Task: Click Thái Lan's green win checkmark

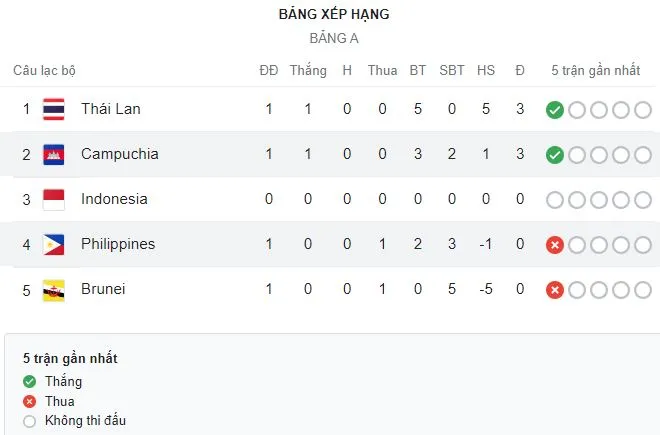Action: pos(555,109)
